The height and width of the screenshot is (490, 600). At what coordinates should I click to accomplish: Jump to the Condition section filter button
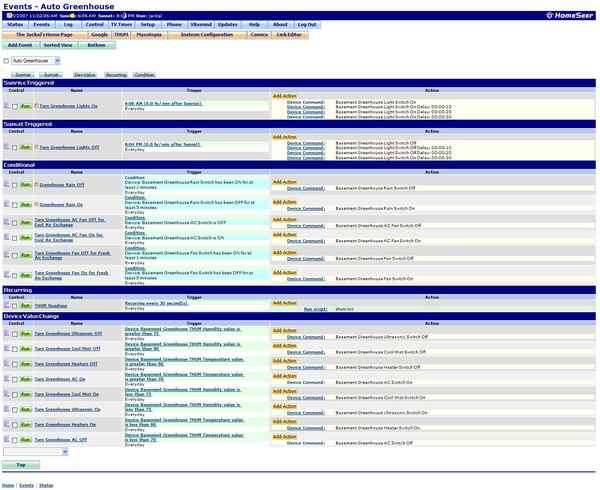coord(144,75)
